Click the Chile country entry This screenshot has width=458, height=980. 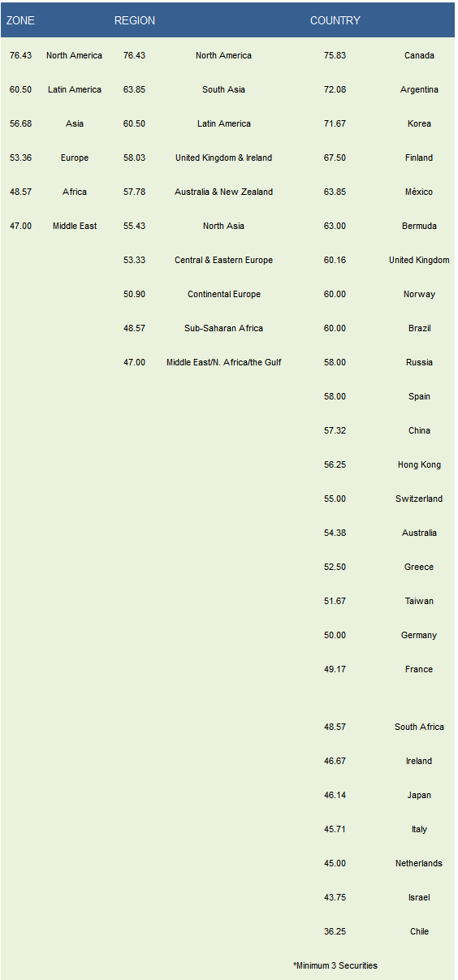(x=419, y=931)
